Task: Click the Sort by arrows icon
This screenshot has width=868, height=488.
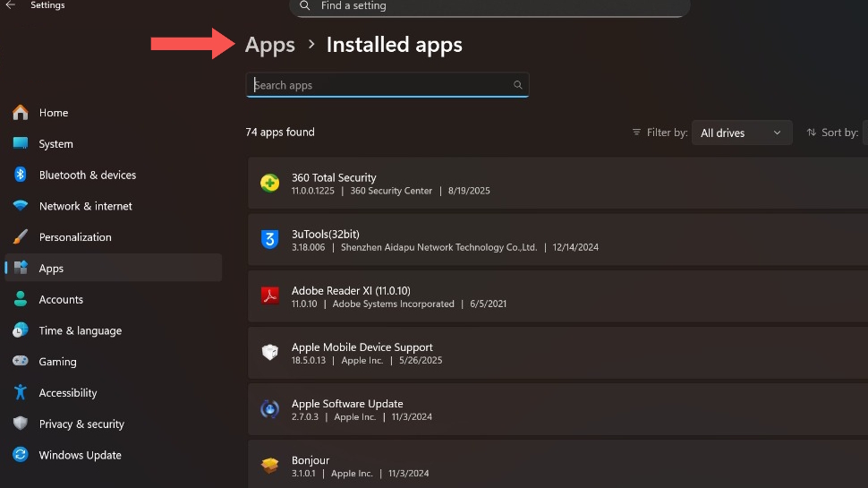Action: (x=811, y=133)
